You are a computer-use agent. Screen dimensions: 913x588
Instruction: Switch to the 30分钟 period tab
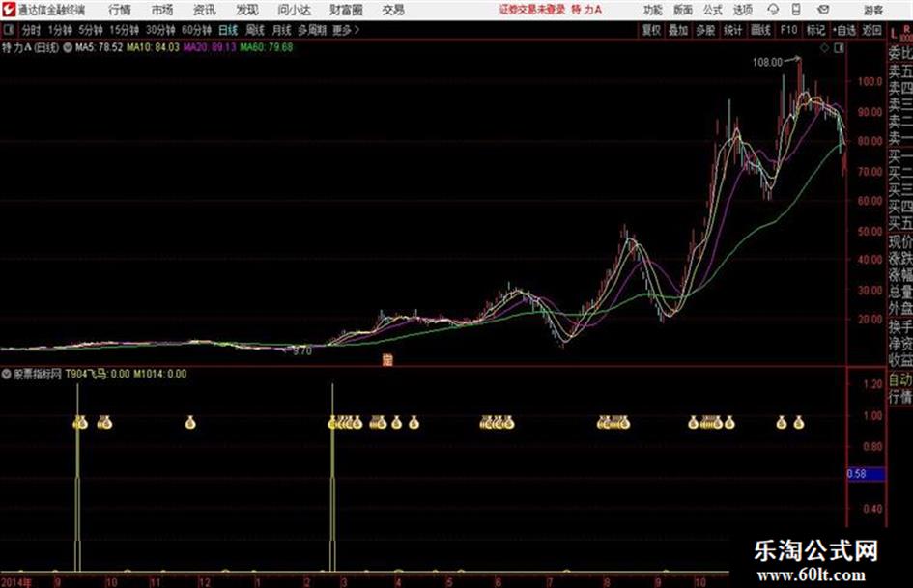click(x=160, y=30)
